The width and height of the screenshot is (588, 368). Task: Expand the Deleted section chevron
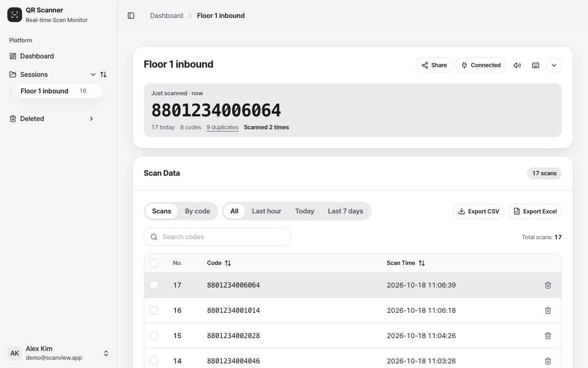(91, 119)
